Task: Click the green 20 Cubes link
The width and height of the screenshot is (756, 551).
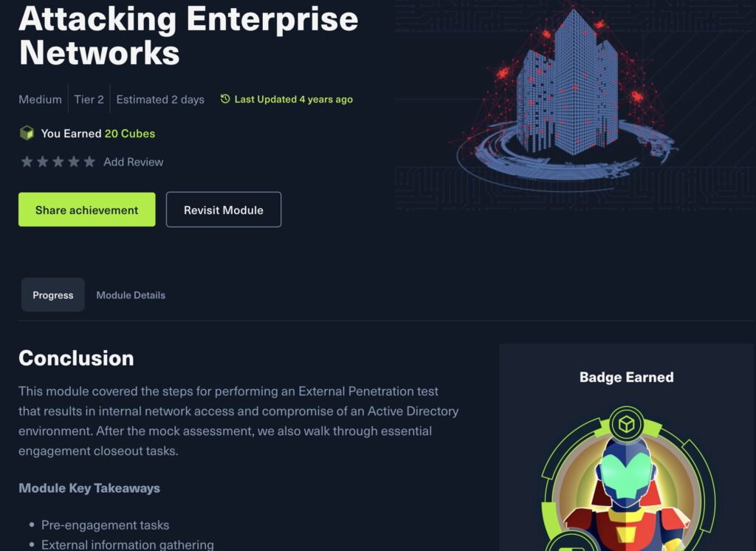Action: (131, 134)
